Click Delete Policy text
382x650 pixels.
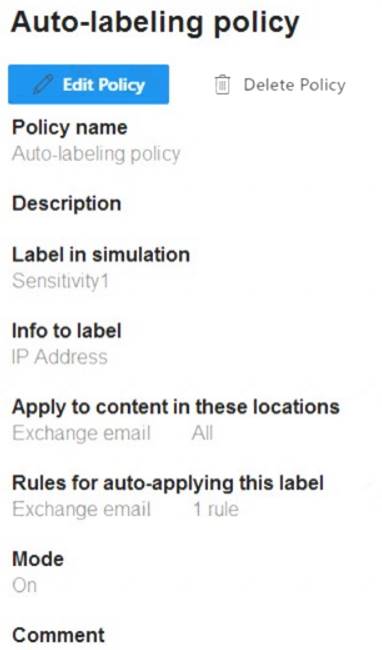tap(295, 85)
